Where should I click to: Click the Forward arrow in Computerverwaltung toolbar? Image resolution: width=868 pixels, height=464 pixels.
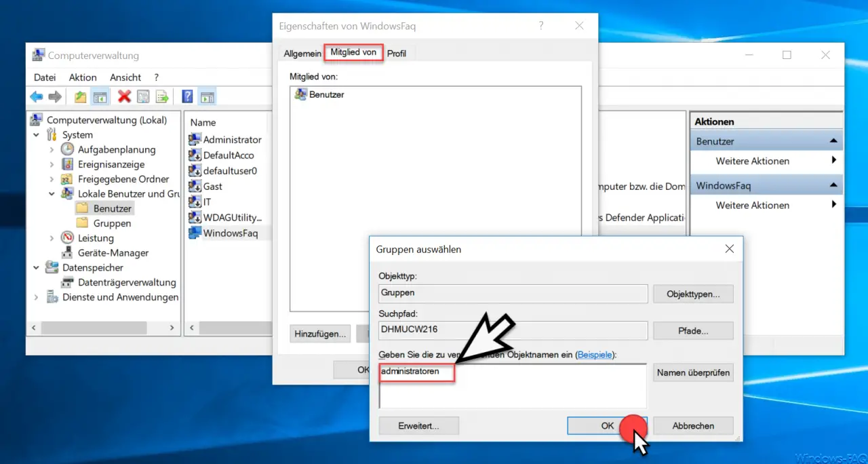pos(56,97)
